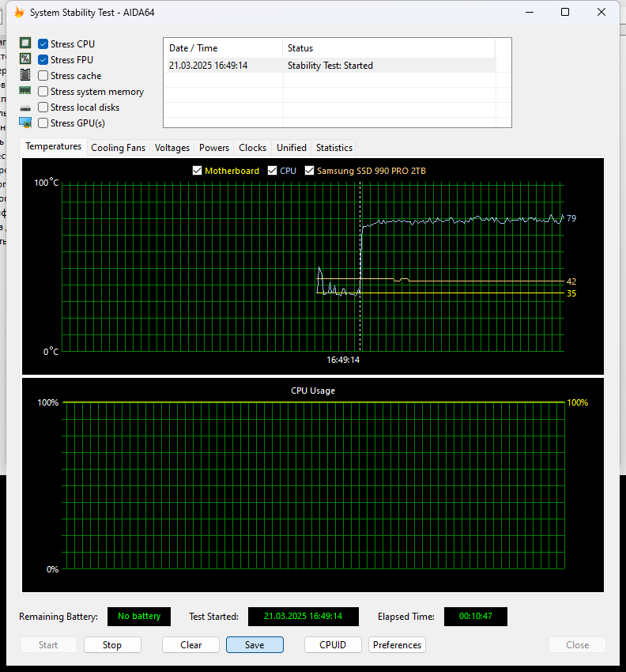Open the CPUID panel
Viewport: 626px width, 672px height.
[x=333, y=645]
